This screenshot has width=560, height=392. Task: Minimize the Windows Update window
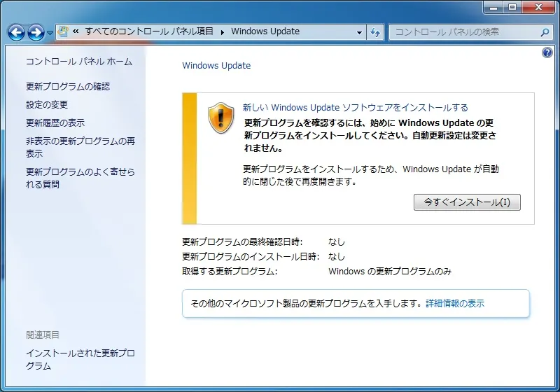coord(494,7)
